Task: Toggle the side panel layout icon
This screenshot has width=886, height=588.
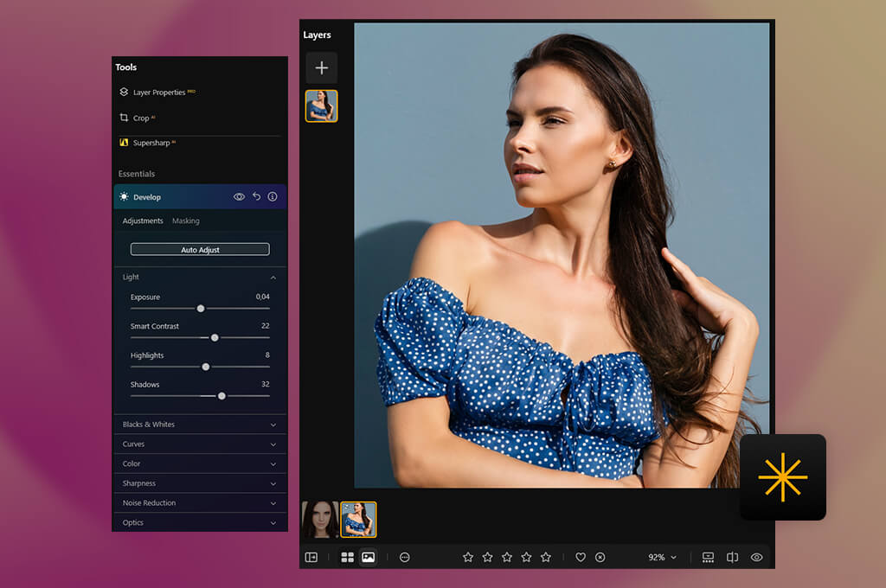Action: (x=311, y=558)
